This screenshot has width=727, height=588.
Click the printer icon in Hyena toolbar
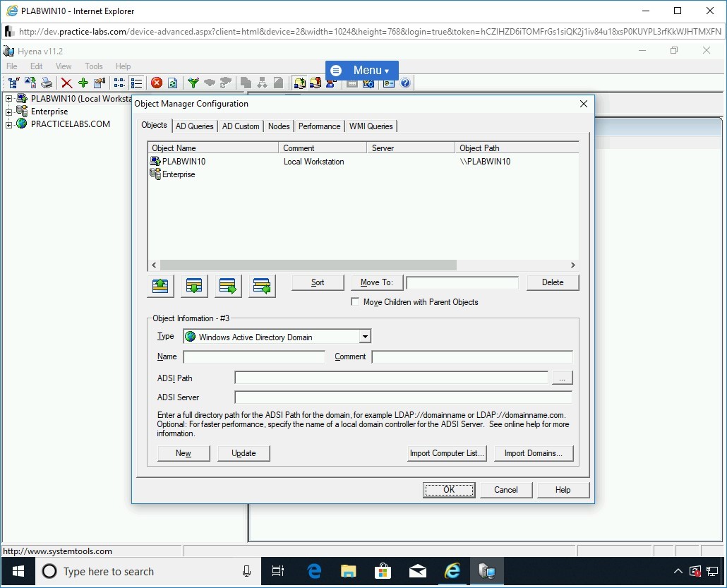pos(47,83)
